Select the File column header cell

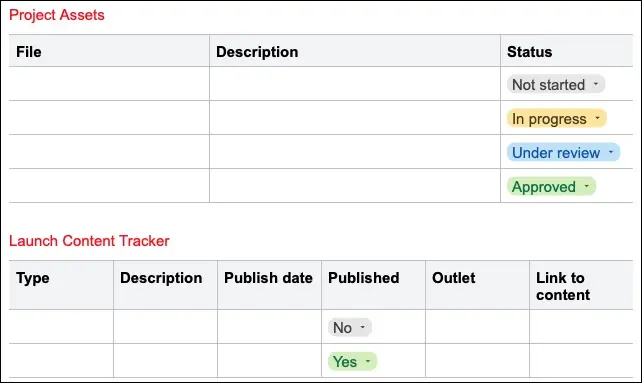click(x=109, y=51)
